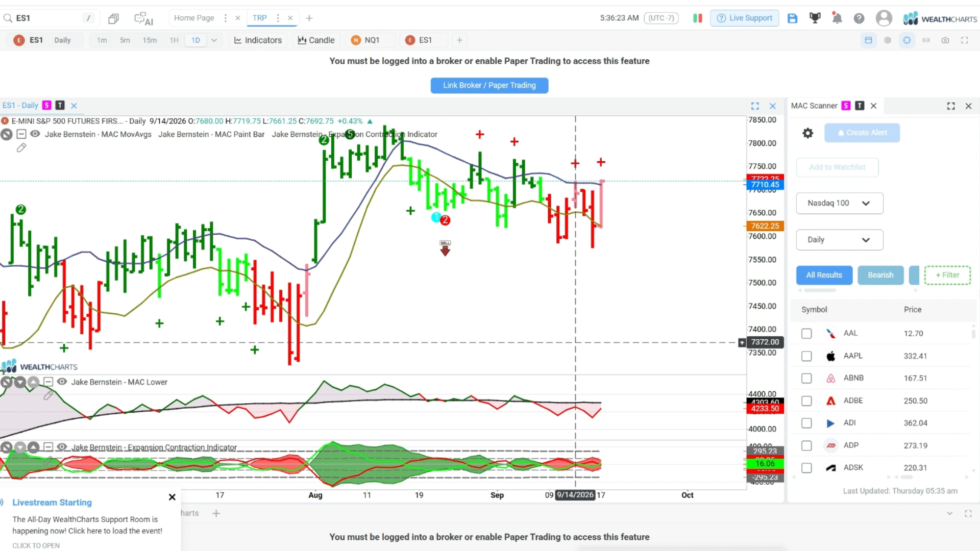
Task: Expand the timeframe chevron next to 1D
Action: tap(214, 40)
